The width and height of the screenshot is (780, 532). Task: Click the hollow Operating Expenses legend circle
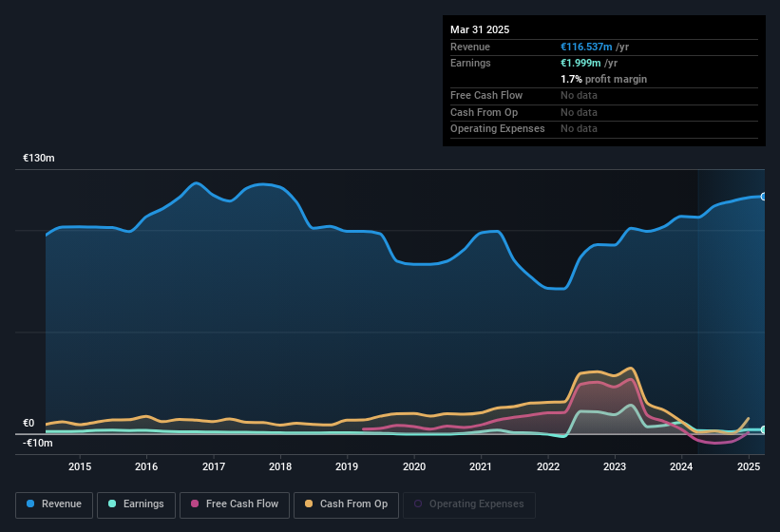(418, 503)
